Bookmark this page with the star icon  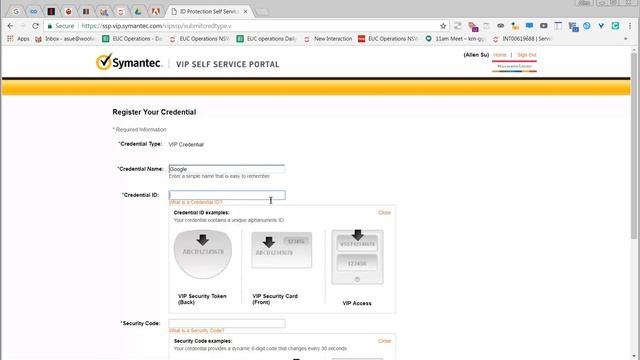(443, 26)
